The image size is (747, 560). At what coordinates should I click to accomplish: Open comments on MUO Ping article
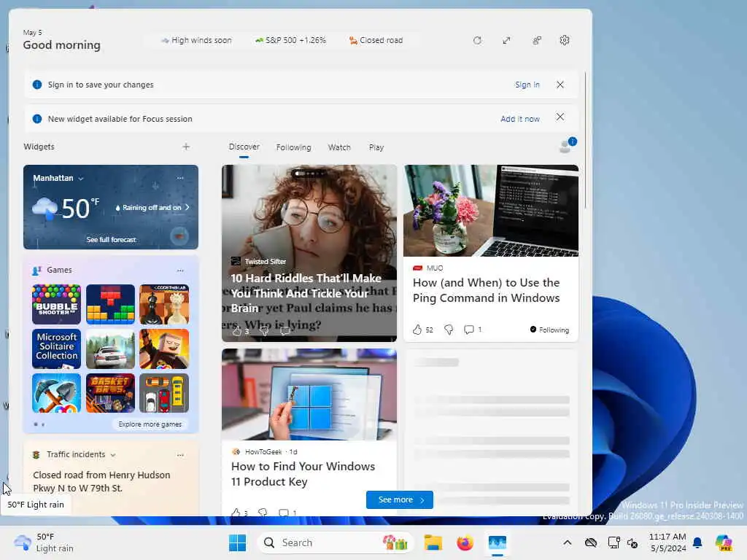[469, 330]
